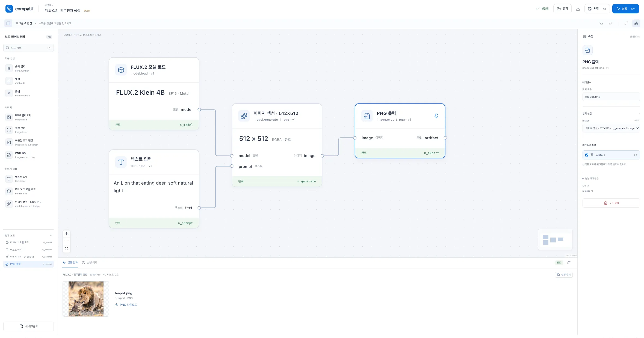
Task: Toggle the properties panel sliders icon
Action: coord(636,23)
